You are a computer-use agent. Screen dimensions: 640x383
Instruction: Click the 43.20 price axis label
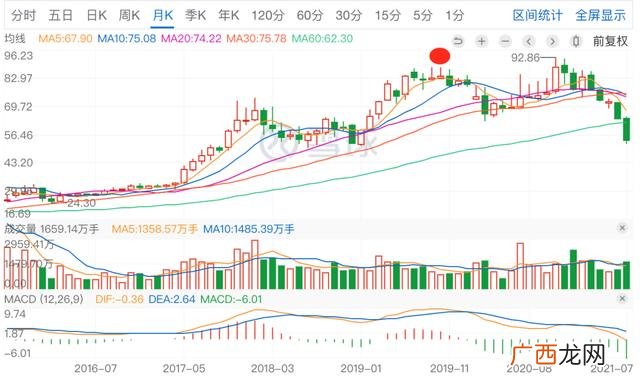tap(18, 163)
